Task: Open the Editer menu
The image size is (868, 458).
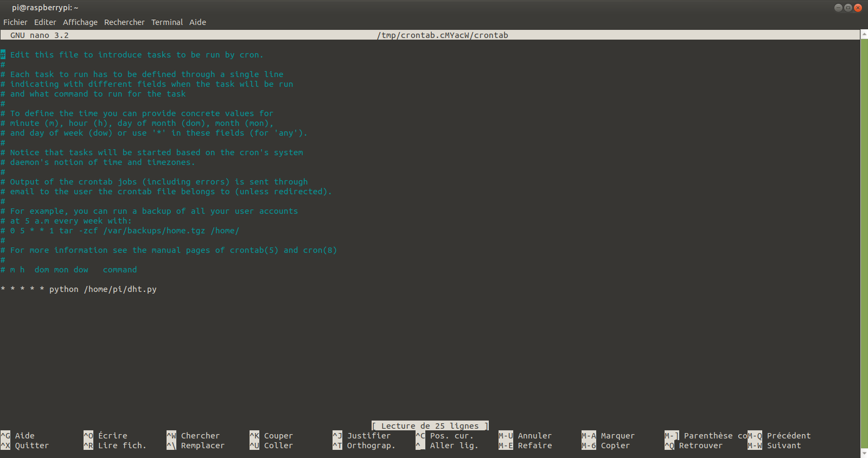Action: 45,22
